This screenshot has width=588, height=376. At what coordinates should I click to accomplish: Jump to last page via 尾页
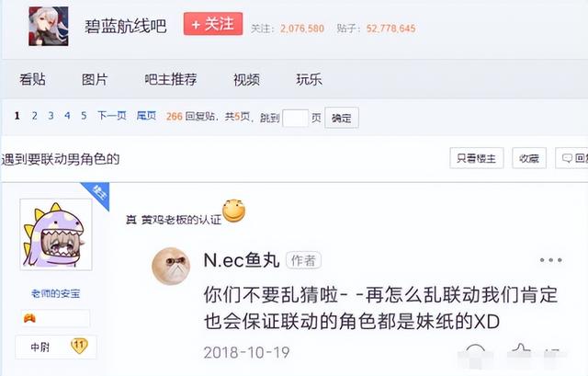point(146,116)
